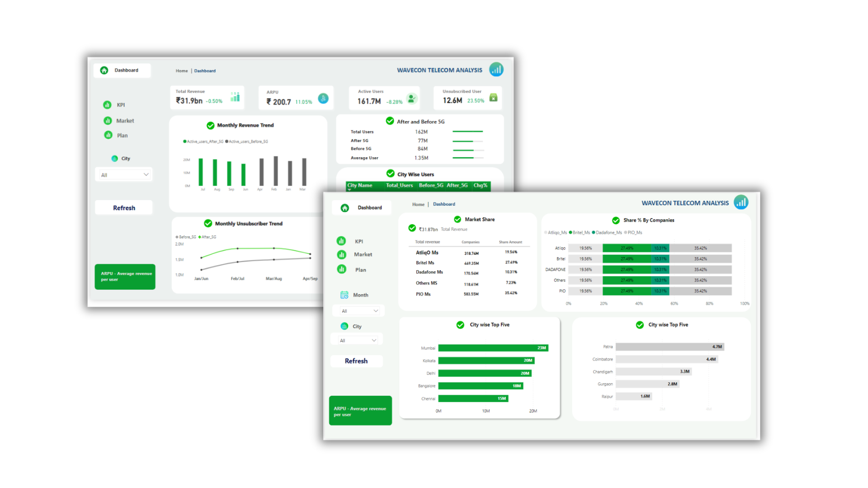Viewport: 868px width, 488px height.
Task: Click the Plan icon in the front dashboard sidebar
Action: tap(341, 269)
